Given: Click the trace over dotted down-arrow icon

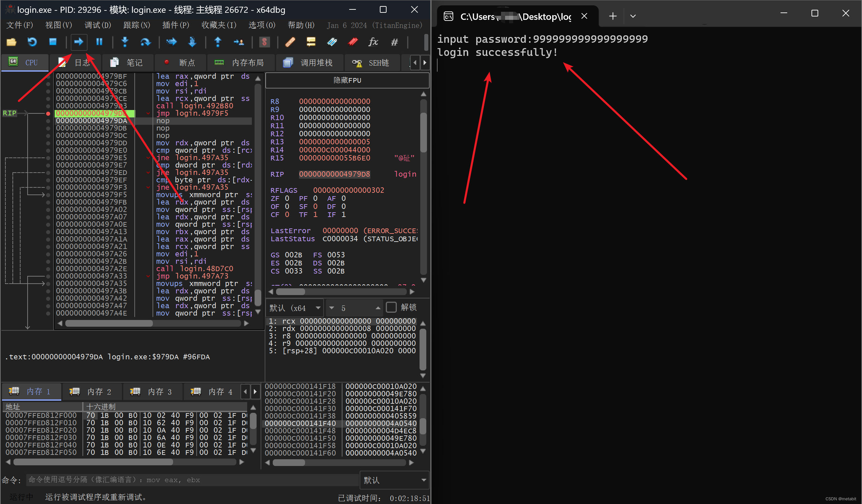Looking at the screenshot, I should click(192, 42).
